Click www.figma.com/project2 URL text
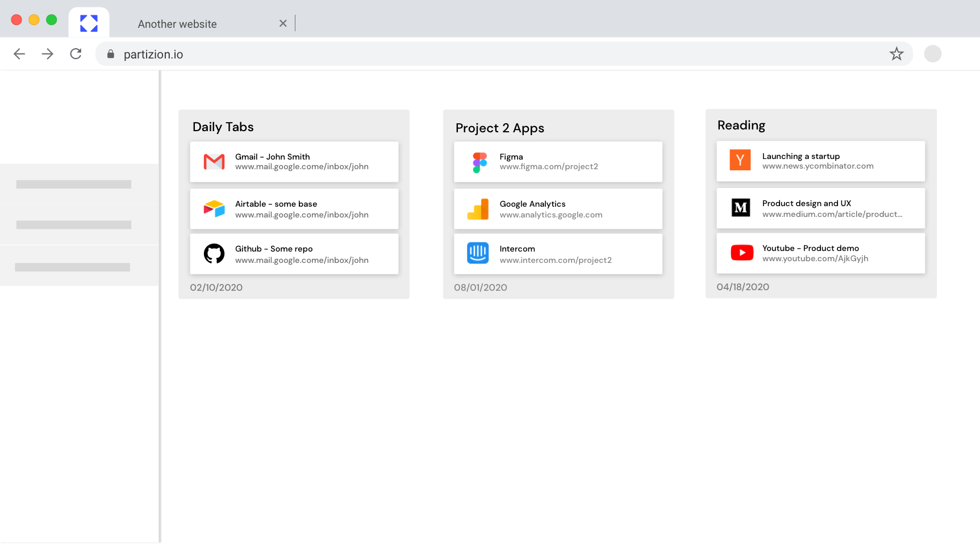The image size is (980, 544). 549,166
